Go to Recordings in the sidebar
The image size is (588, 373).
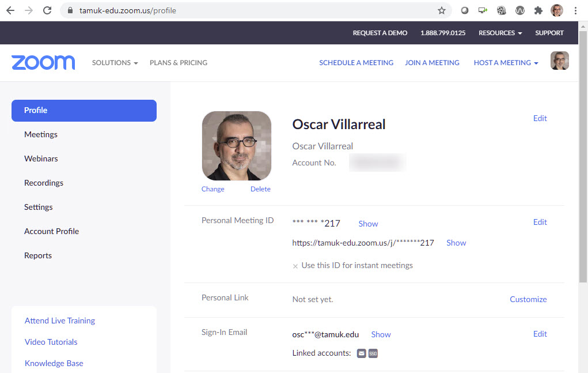coord(44,183)
